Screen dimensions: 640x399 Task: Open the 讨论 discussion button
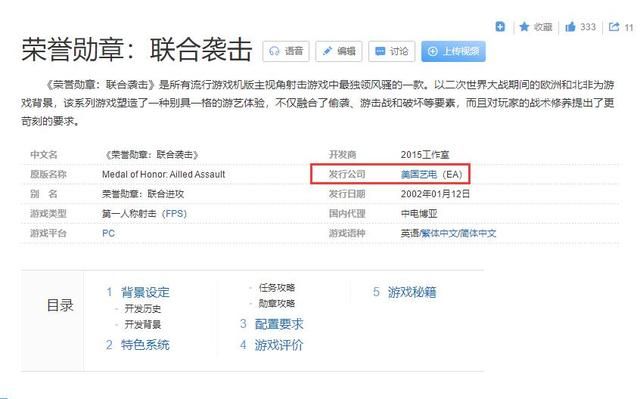[391, 51]
